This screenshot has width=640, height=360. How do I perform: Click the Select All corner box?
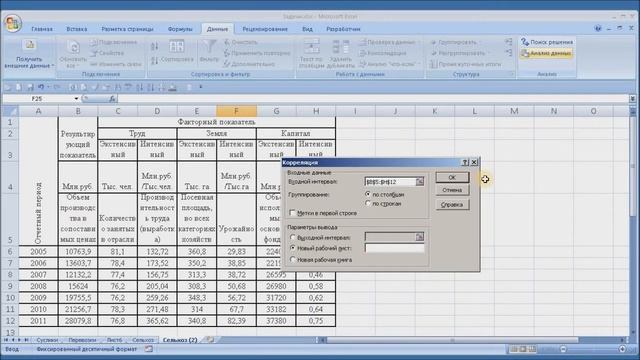(x=10, y=111)
